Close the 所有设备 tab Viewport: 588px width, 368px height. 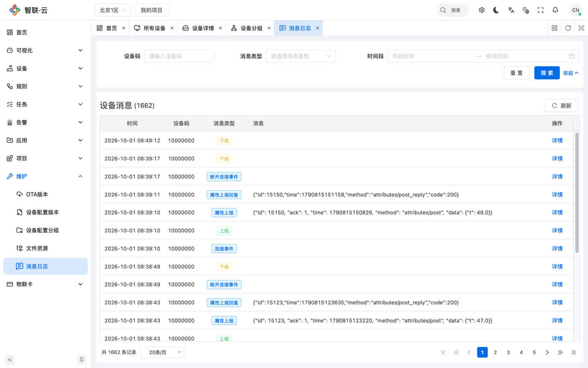(x=172, y=28)
